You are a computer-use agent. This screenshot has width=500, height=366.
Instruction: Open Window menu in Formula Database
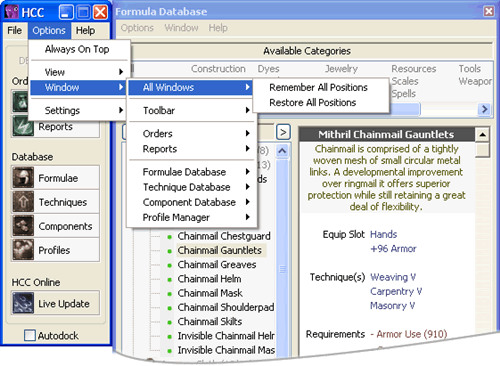point(181,28)
